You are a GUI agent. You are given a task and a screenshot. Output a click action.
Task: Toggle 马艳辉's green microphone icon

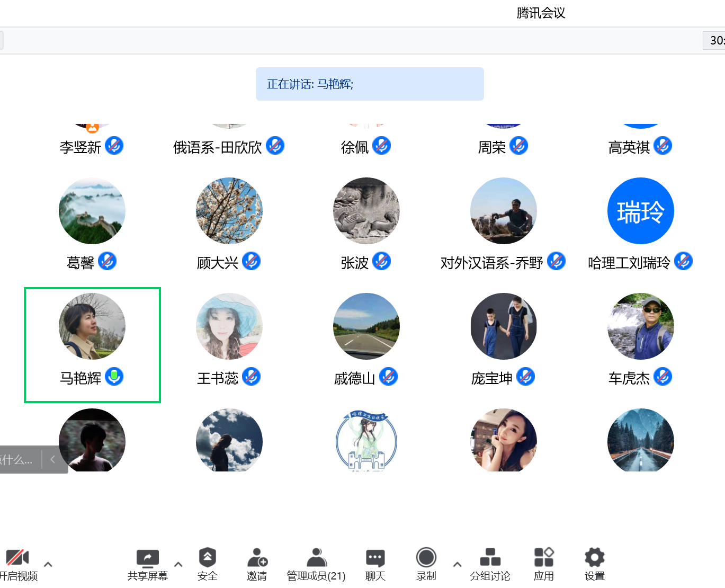coord(114,377)
